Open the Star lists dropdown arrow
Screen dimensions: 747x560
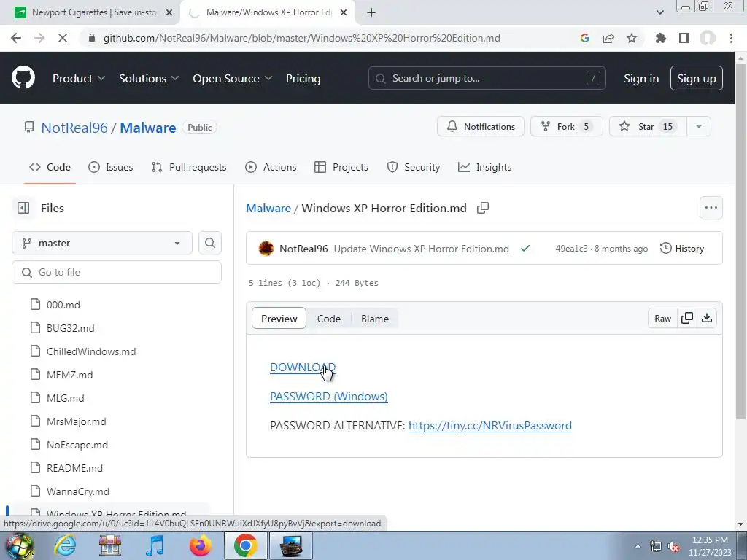pyautogui.click(x=699, y=127)
